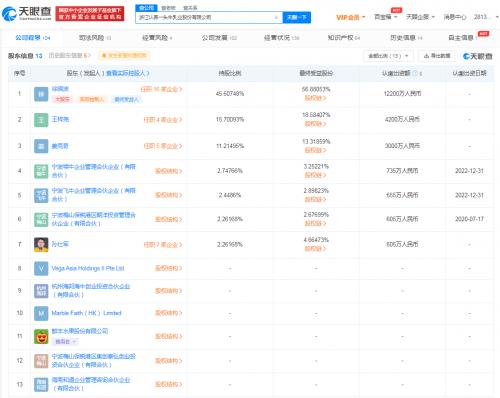
Task: Click the photo avatar in shareholder row 7
Action: pos(41,244)
